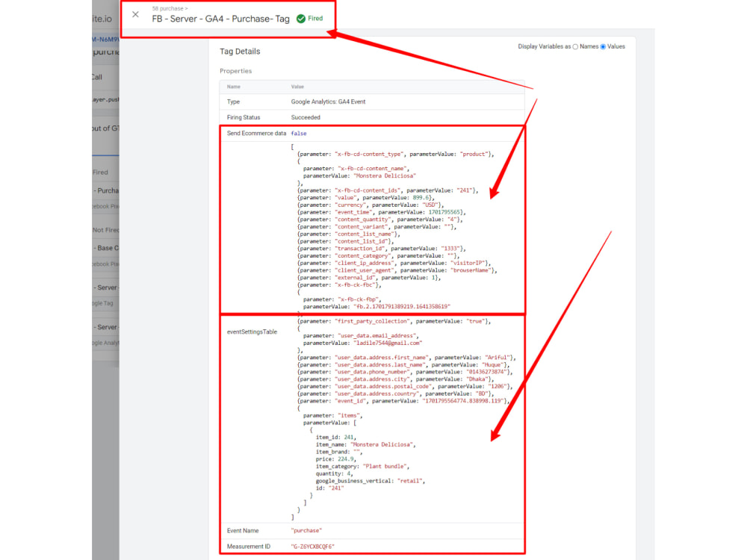Click the 'external_id' parameter line

coord(369,278)
